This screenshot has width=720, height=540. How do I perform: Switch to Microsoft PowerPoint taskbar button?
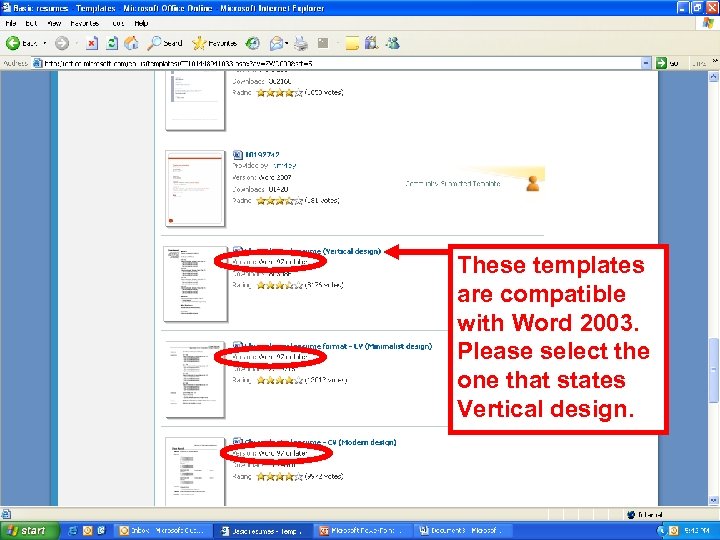pos(363,531)
